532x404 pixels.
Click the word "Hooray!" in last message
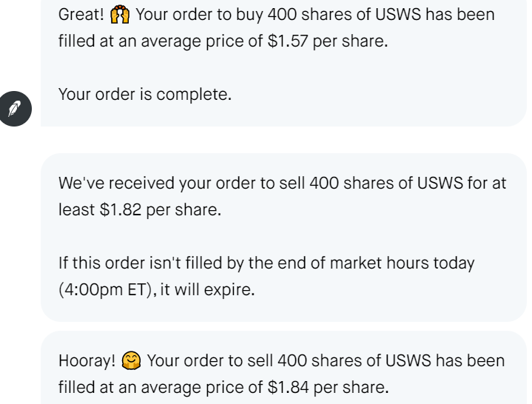[x=87, y=361]
